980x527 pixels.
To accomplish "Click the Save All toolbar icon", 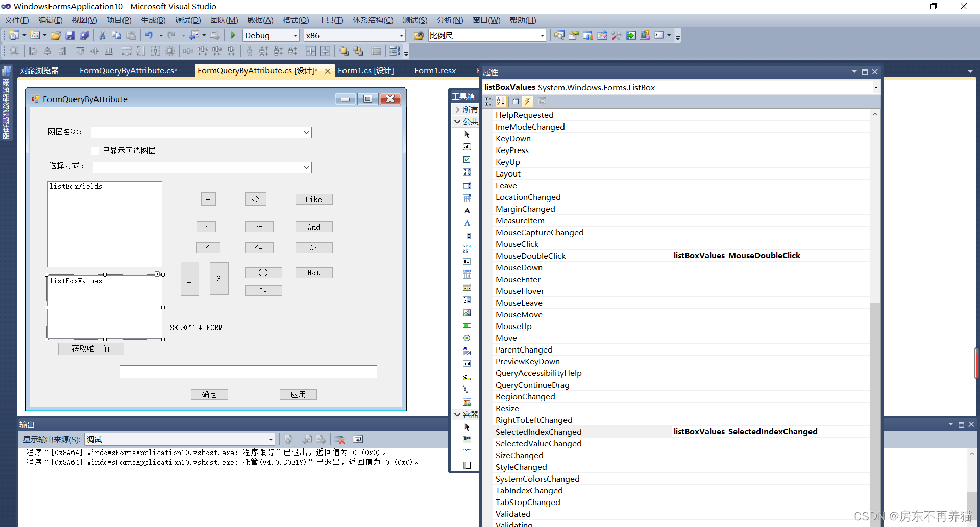I will click(x=84, y=35).
